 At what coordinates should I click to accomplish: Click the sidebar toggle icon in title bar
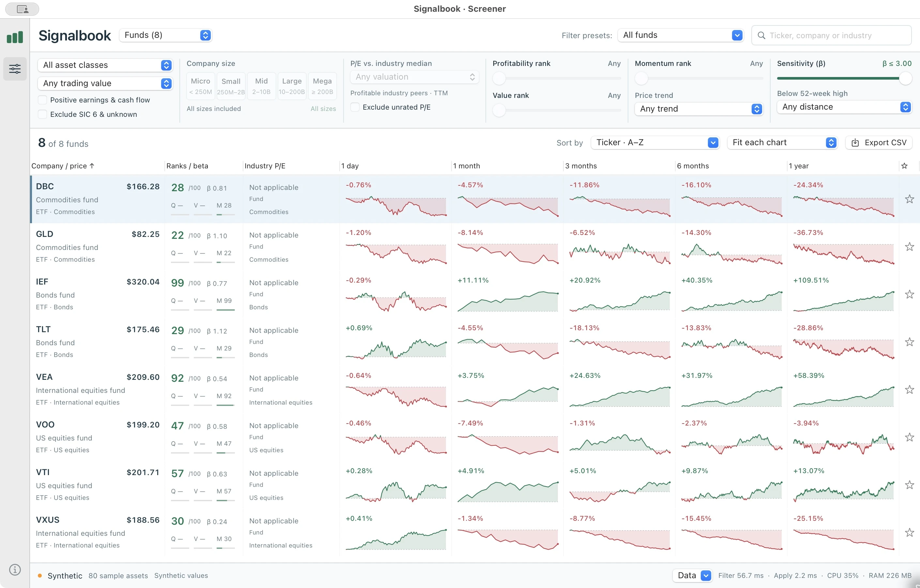click(x=22, y=9)
